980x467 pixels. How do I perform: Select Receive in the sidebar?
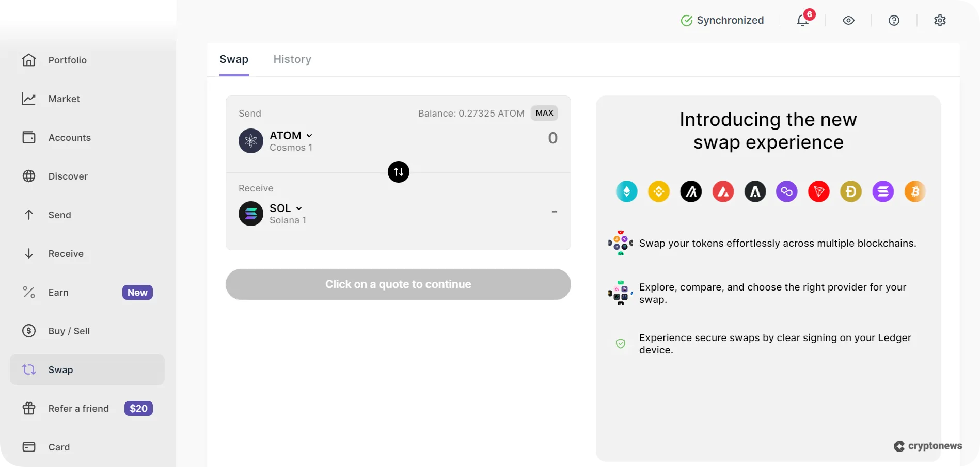coord(66,253)
